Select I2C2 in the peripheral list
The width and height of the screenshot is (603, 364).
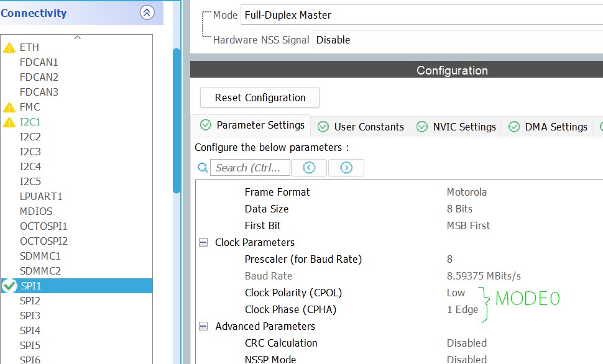pyautogui.click(x=30, y=137)
